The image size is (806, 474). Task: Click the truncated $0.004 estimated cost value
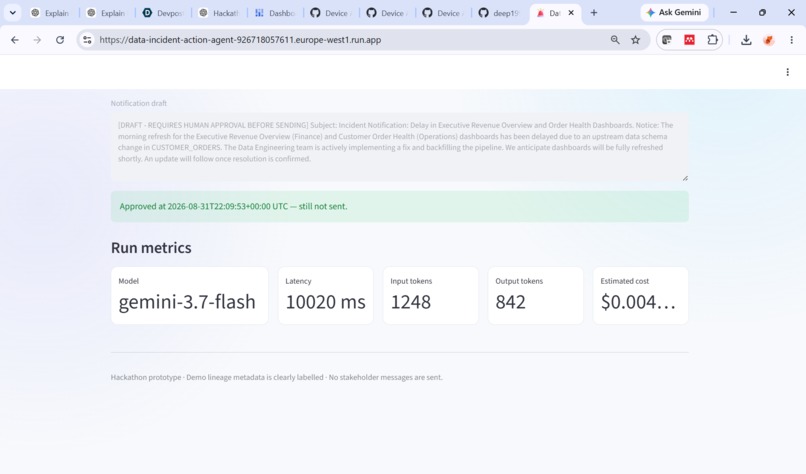click(x=638, y=302)
